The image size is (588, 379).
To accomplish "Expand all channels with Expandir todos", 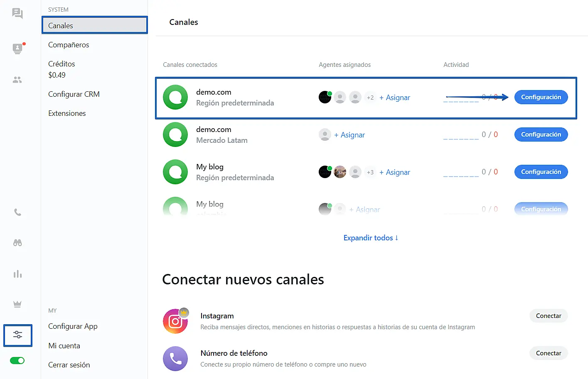I will (x=371, y=238).
